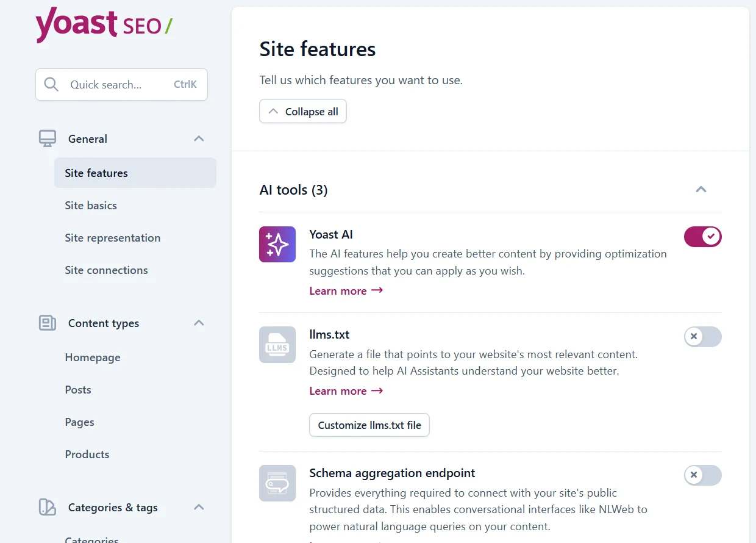Viewport: 756px width, 543px height.
Task: Focus the Quick search field
Action: 121,84
